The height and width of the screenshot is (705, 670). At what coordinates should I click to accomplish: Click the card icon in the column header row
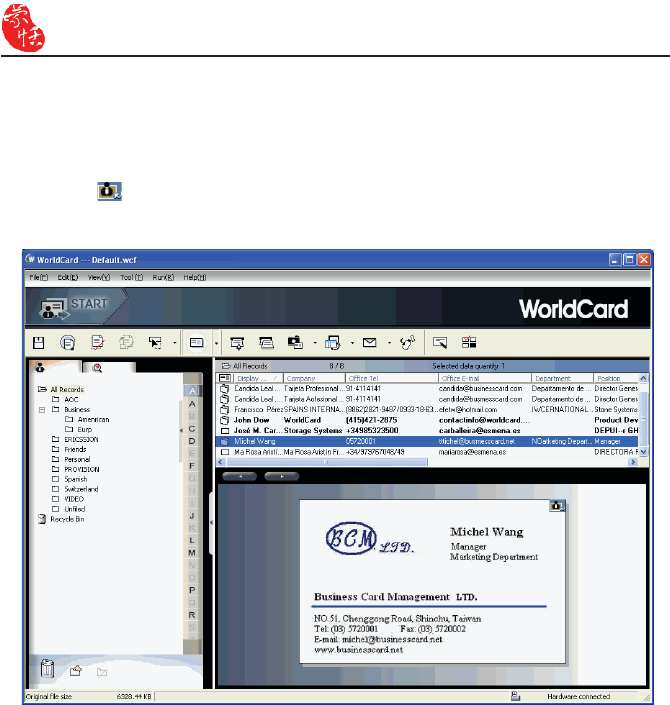(x=225, y=378)
